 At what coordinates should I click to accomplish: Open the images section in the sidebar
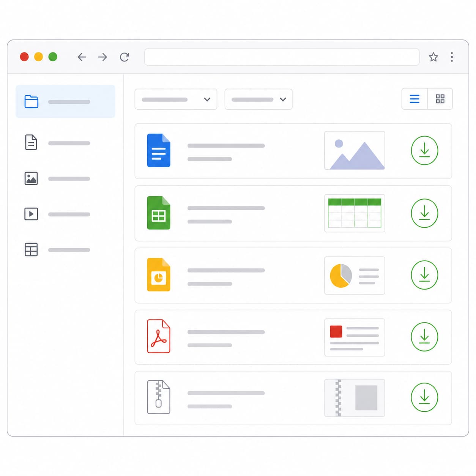pyautogui.click(x=57, y=178)
